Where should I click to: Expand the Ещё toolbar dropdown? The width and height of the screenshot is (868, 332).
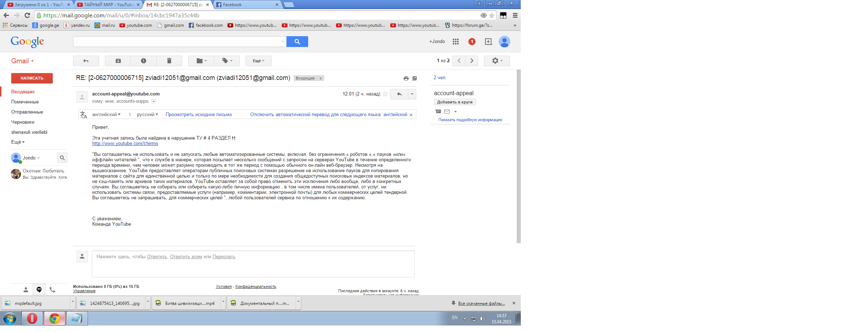[x=259, y=61]
